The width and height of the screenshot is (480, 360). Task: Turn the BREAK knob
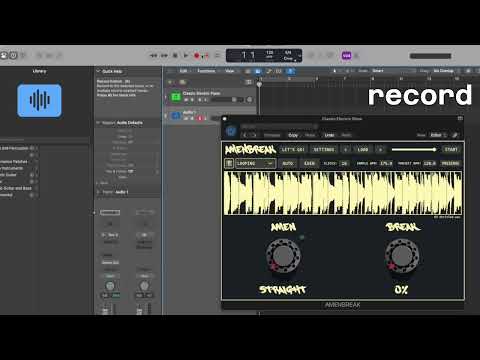[402, 256]
